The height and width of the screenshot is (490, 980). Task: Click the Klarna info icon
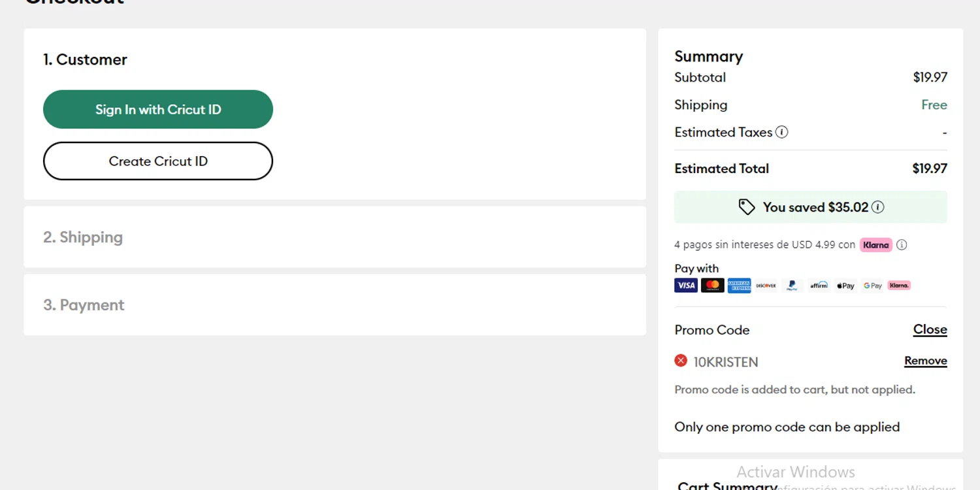coord(902,245)
